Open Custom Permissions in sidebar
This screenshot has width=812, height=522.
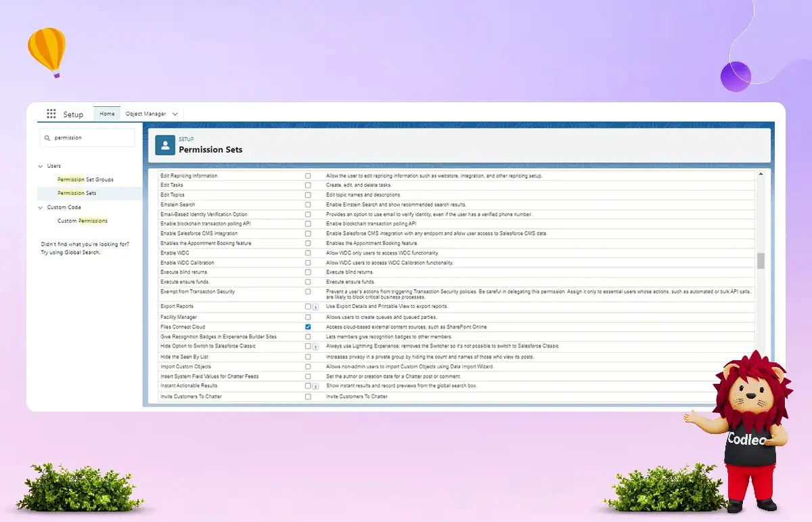pyautogui.click(x=83, y=221)
